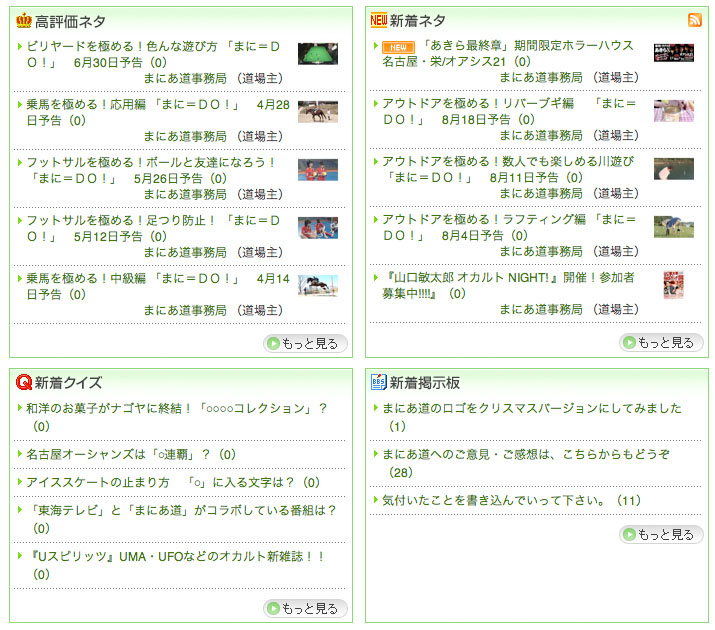The width and height of the screenshot is (715, 630).
Task: Click the orange NEW badge before あきら最終章
Action: point(398,46)
